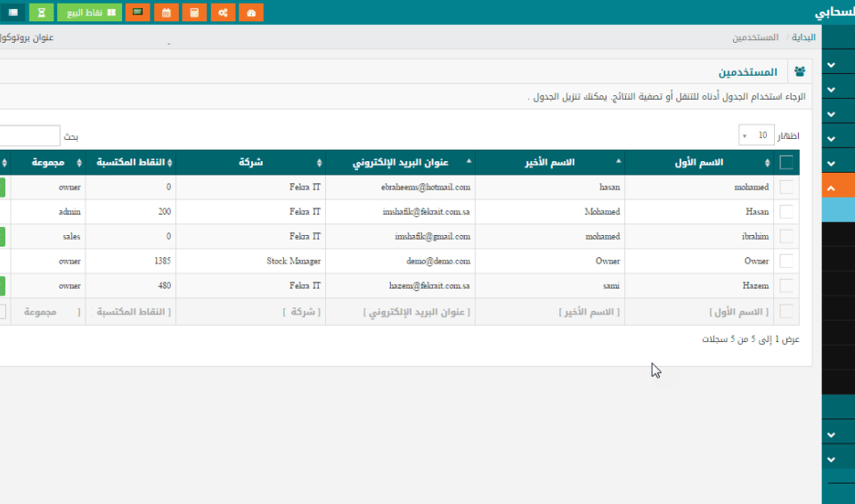This screenshot has width=855, height=504.
Task: Click the شركة footer filter field
Action: tap(250, 312)
